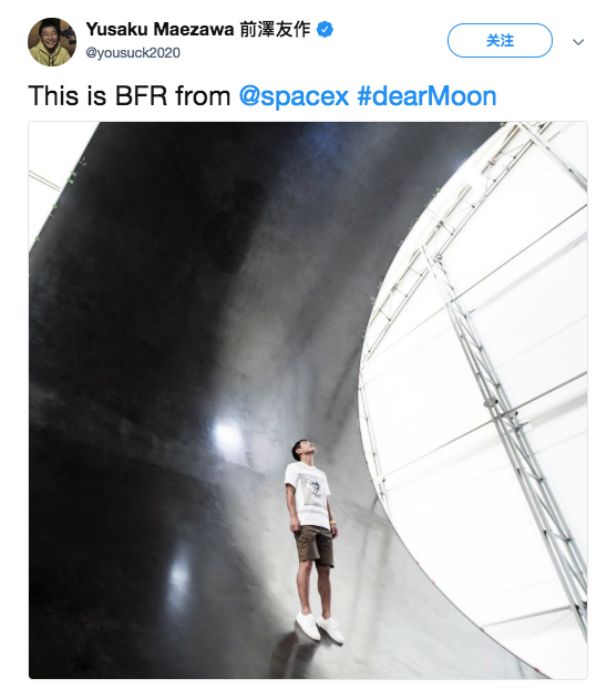Image resolution: width=607 pixels, height=689 pixels.
Task: Click the man's khaki shorts in the photo
Action: (313, 546)
